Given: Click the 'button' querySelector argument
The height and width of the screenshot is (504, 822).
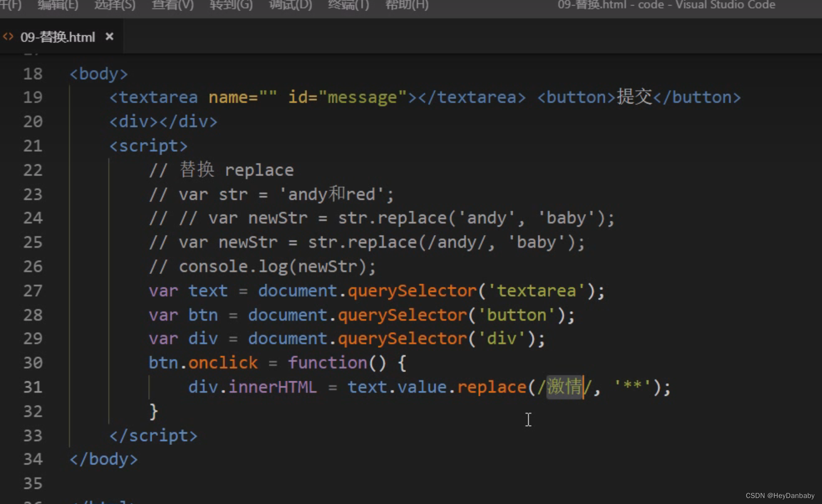Looking at the screenshot, I should click(516, 315).
